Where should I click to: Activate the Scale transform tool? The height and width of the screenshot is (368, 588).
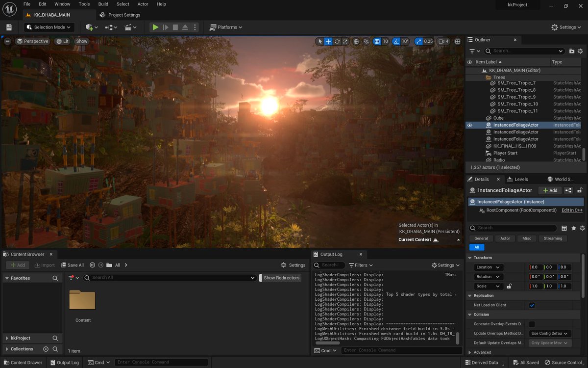tap(344, 41)
